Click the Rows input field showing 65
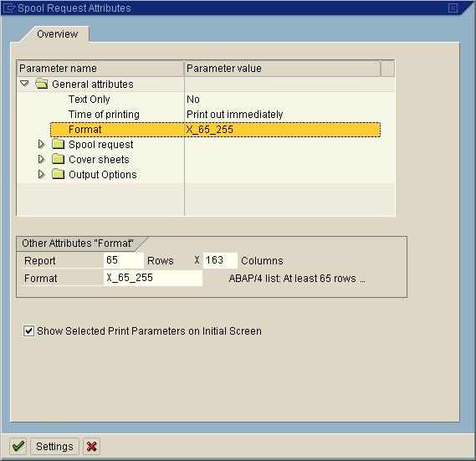The image size is (476, 461). (x=124, y=260)
